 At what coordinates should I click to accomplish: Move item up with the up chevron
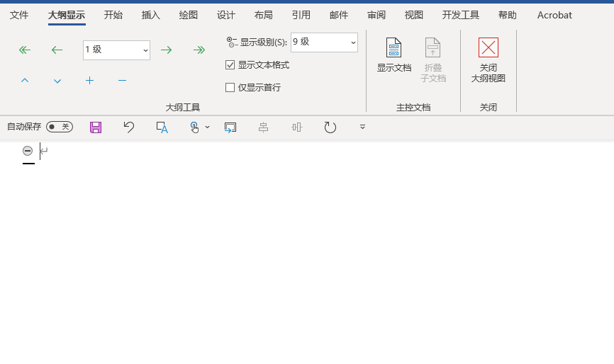(25, 81)
